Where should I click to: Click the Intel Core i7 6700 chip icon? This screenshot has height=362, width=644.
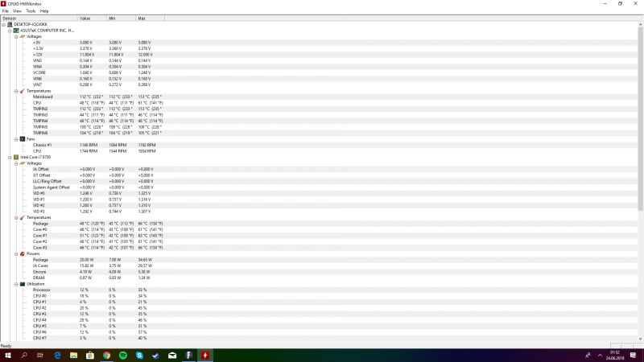16,157
